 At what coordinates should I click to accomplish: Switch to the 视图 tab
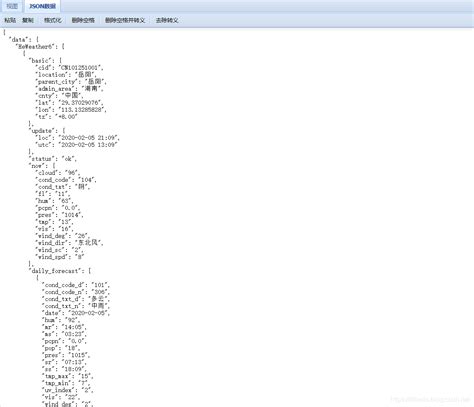12,6
